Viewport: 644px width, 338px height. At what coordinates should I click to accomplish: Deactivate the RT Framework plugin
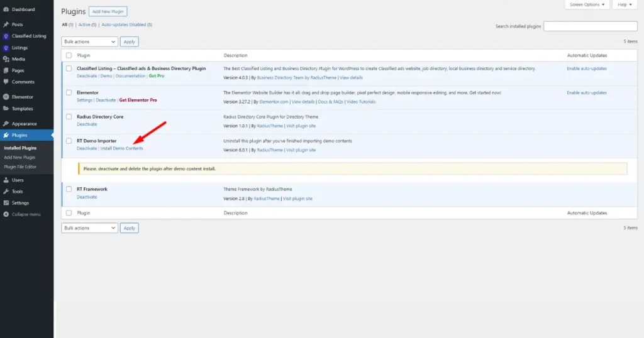(87, 197)
